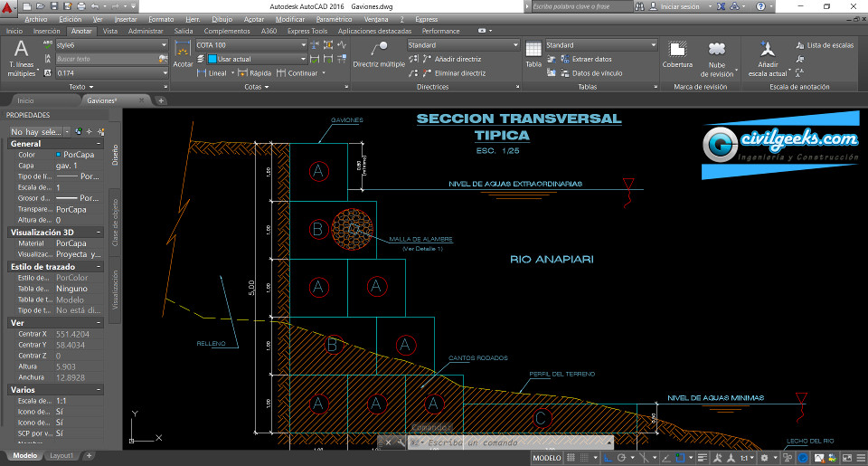
Task: Open the Usar actual layer color dropdown
Action: [303, 59]
